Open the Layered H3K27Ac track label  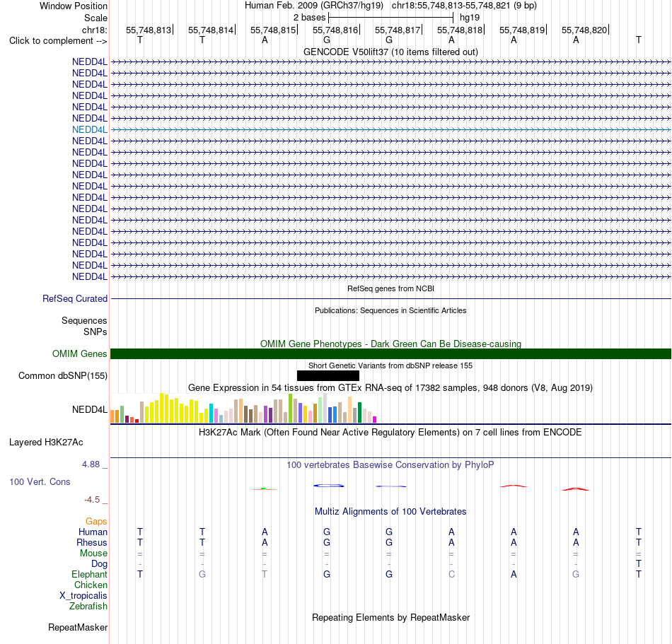(46, 443)
